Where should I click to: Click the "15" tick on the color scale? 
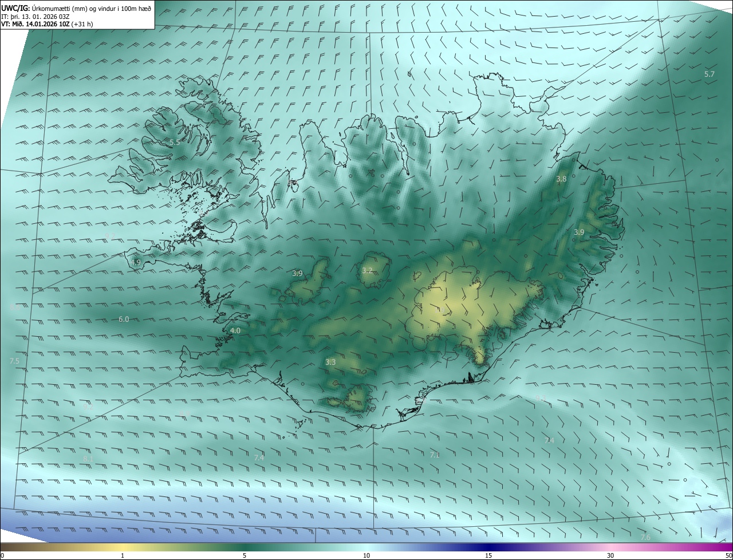click(x=488, y=555)
